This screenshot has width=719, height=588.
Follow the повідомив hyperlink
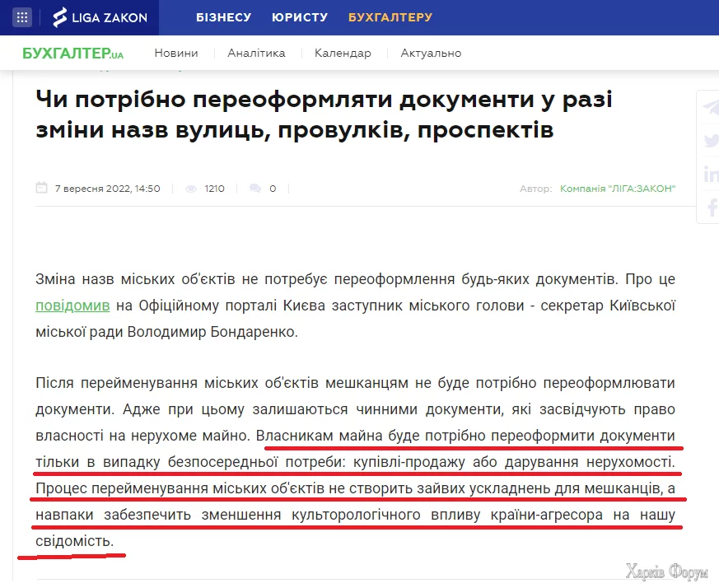click(x=72, y=306)
